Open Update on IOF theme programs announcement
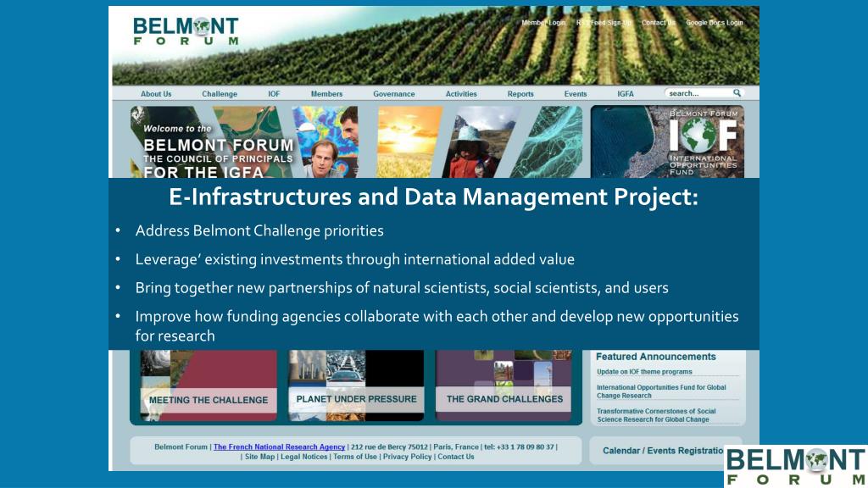 pyautogui.click(x=644, y=372)
